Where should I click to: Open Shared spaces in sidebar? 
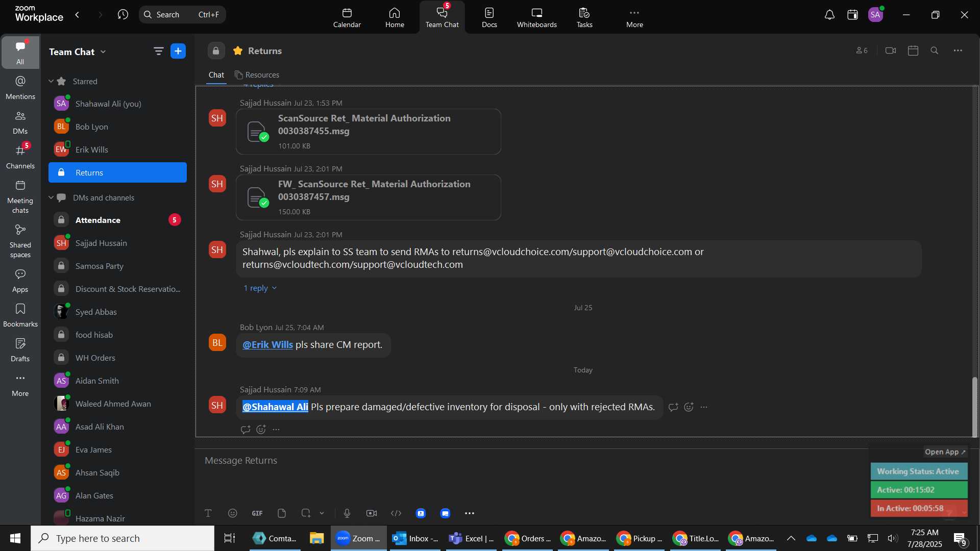(x=20, y=241)
